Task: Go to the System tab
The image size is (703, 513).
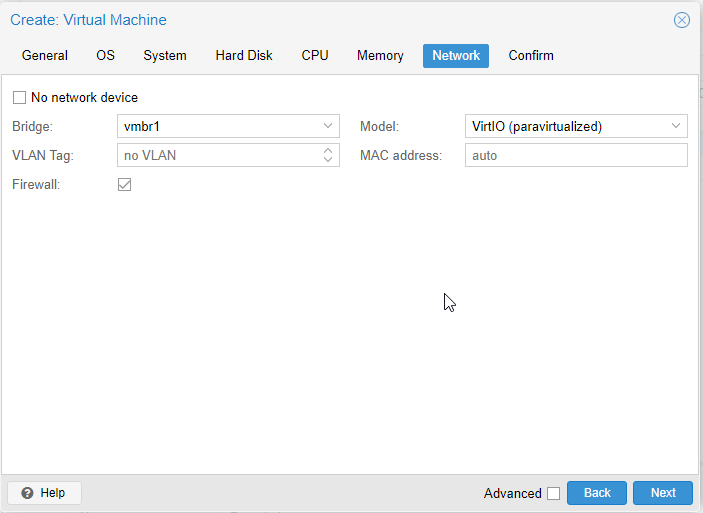Action: coord(165,56)
